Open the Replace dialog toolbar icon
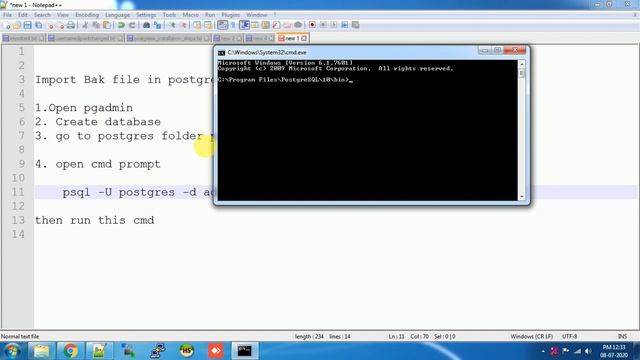Image resolution: width=640 pixels, height=360 pixels. (158, 25)
